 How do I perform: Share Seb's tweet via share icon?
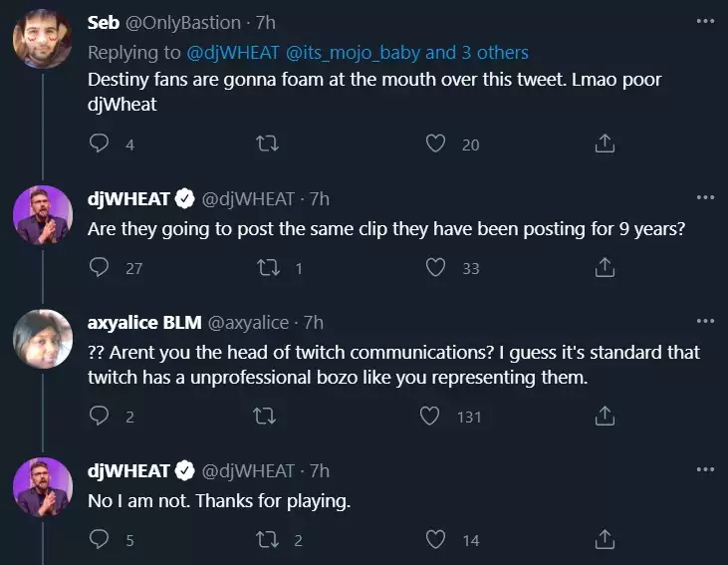(x=605, y=143)
